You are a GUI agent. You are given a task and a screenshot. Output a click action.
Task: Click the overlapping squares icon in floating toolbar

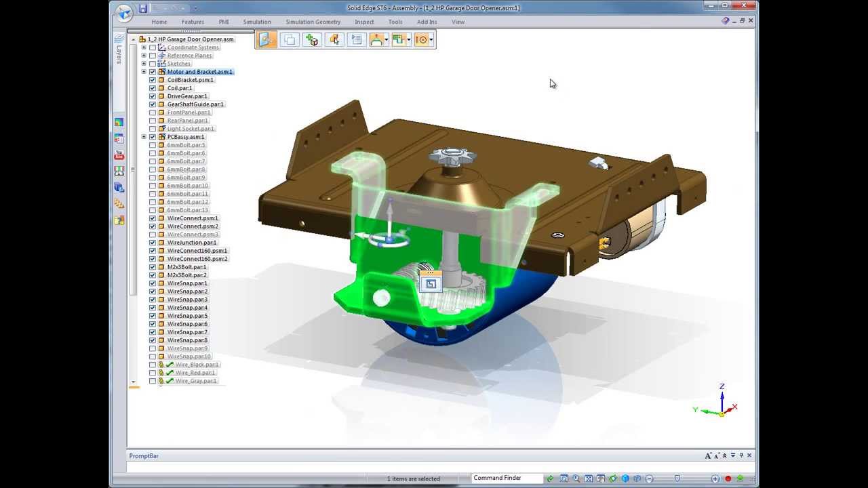pyautogui.click(x=290, y=40)
